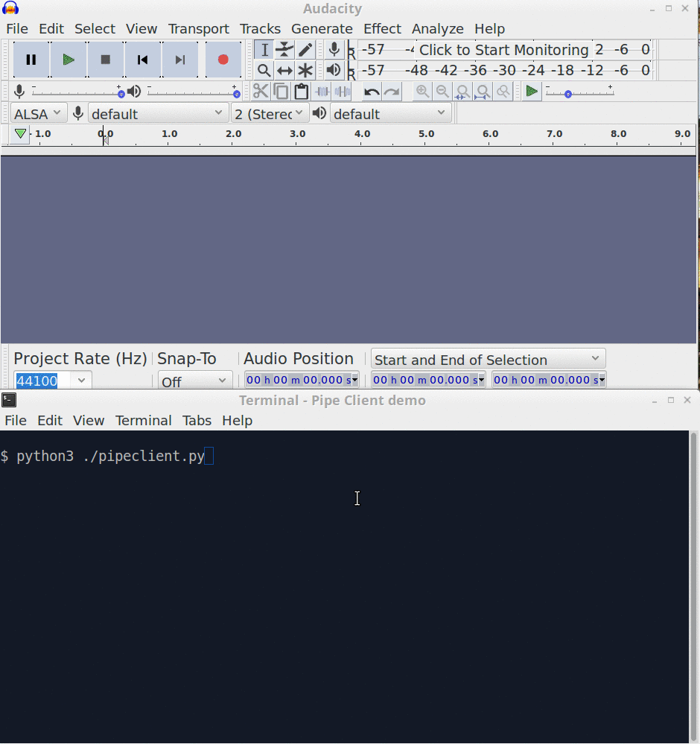Pause playback in Audacity
This screenshot has height=744, width=700.
click(31, 60)
